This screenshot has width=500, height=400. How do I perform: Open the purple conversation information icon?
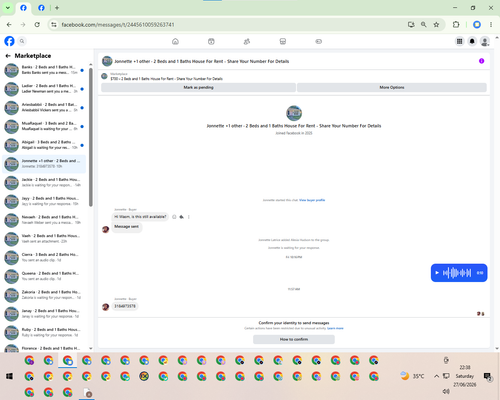point(481,61)
